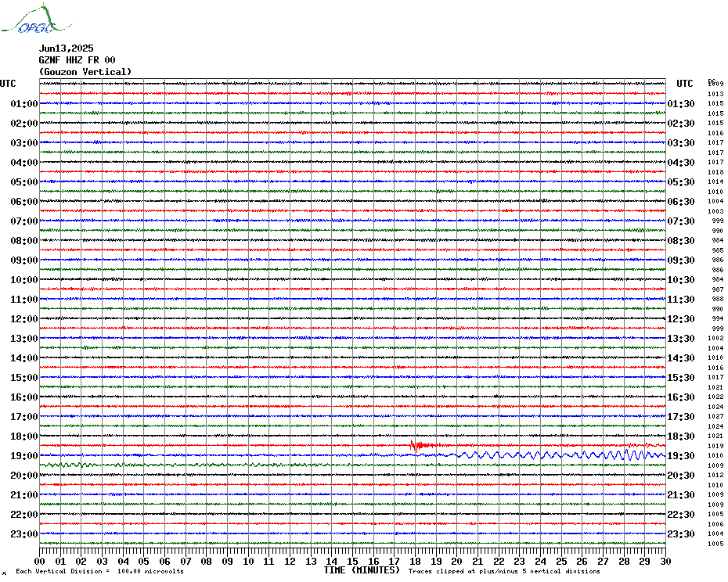The image size is (728, 582).
Task: Click minute 25 on the bottom axis
Action: (561, 561)
